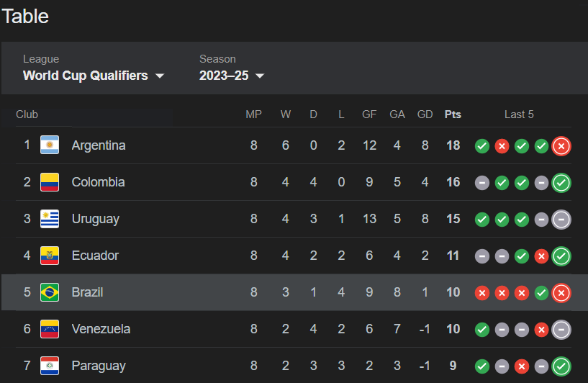
Task: Click Paraguay's latest win result icon
Action: 561,366
